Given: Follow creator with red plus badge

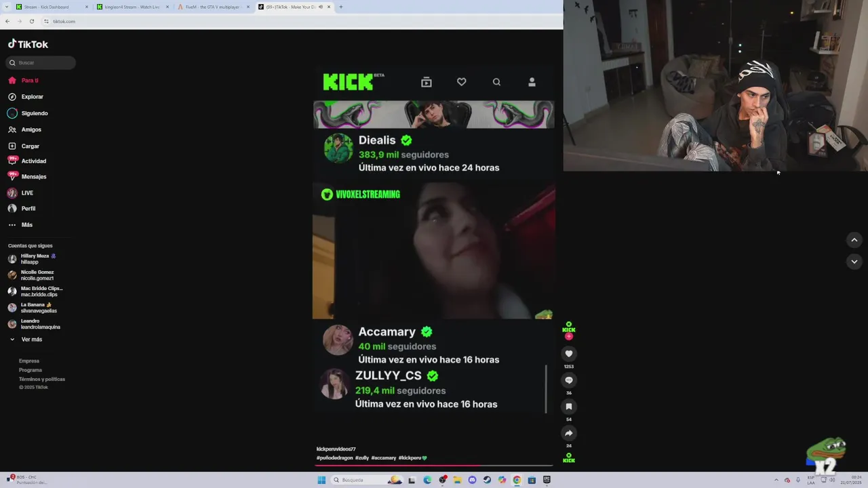Looking at the screenshot, I should point(569,336).
